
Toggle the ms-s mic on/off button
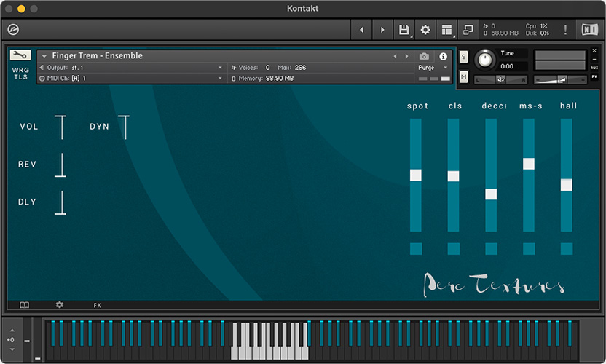click(529, 248)
